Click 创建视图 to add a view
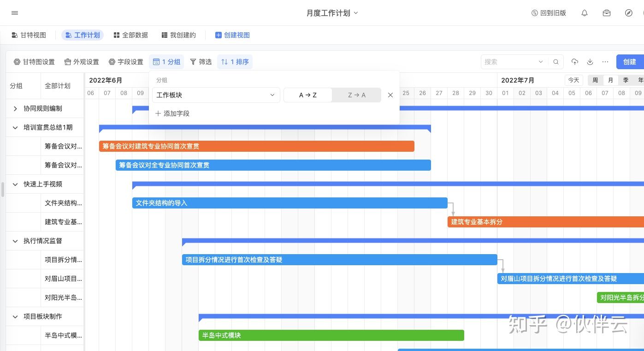The image size is (644, 351). (232, 35)
